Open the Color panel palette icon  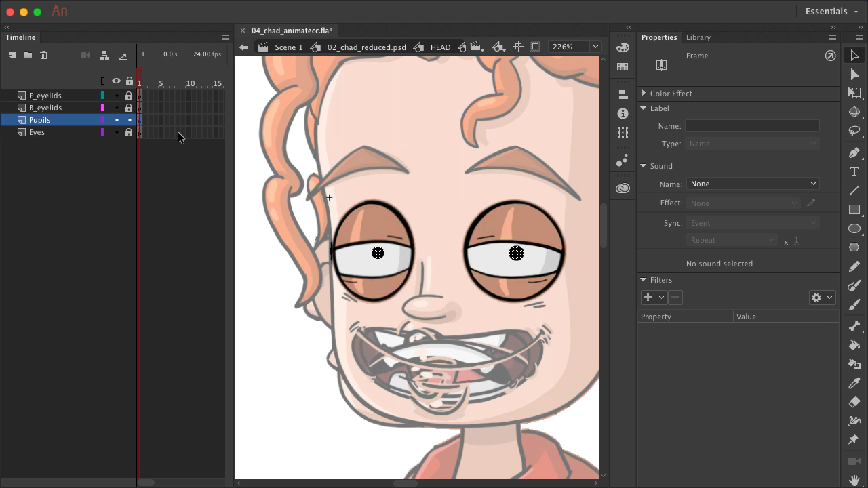pos(623,47)
